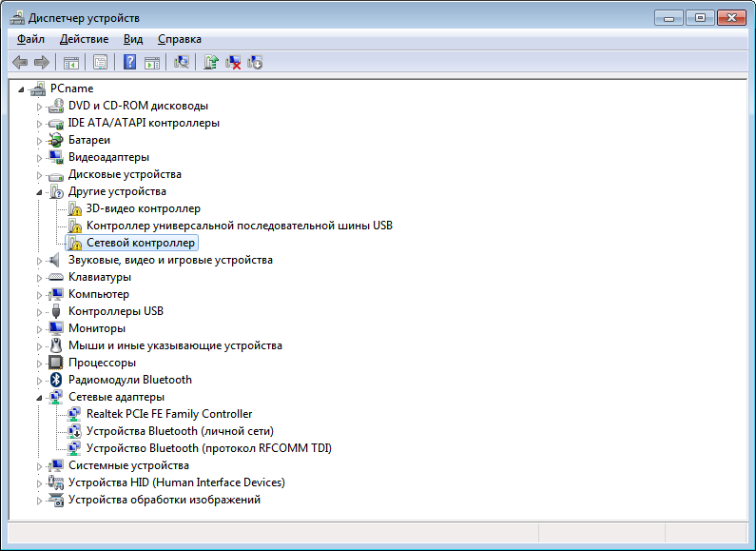Update driver software with the green-arrow icon
Image resolution: width=756 pixels, height=551 pixels.
[x=211, y=62]
